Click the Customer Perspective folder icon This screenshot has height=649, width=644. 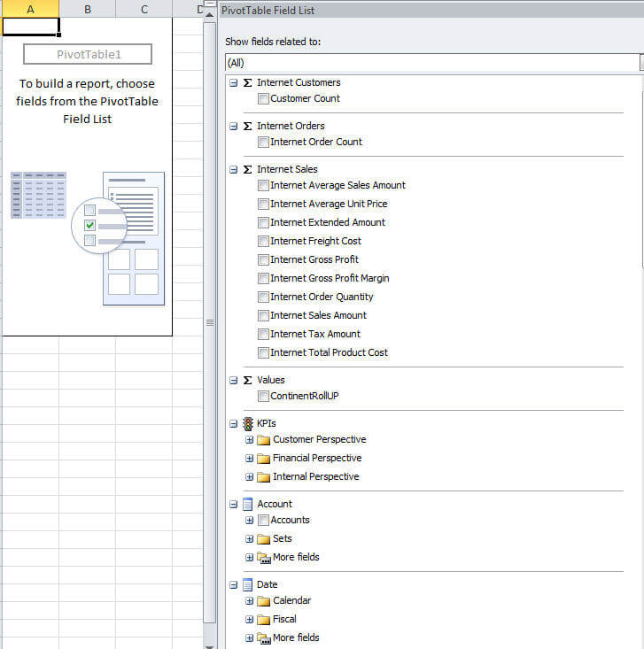pos(263,439)
